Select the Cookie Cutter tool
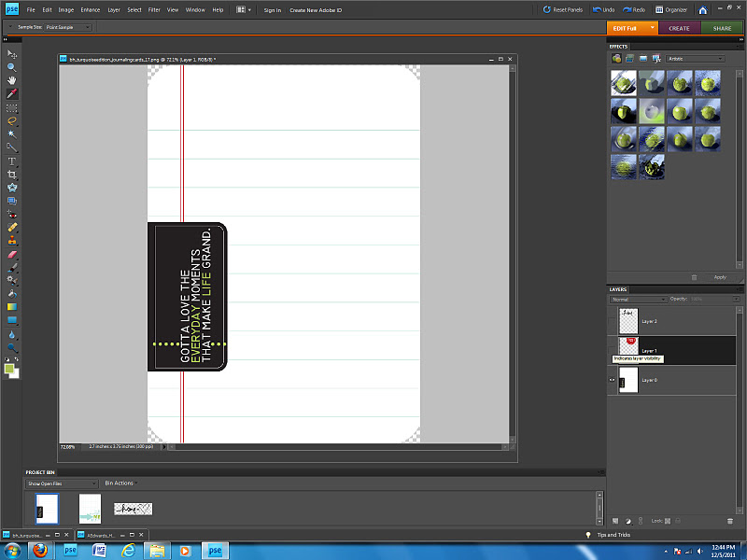 [x=12, y=188]
